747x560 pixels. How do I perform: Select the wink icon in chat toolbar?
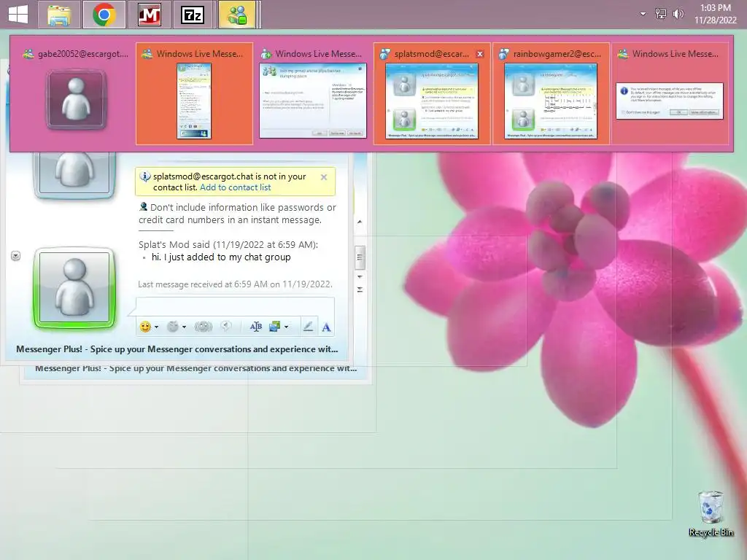173,327
